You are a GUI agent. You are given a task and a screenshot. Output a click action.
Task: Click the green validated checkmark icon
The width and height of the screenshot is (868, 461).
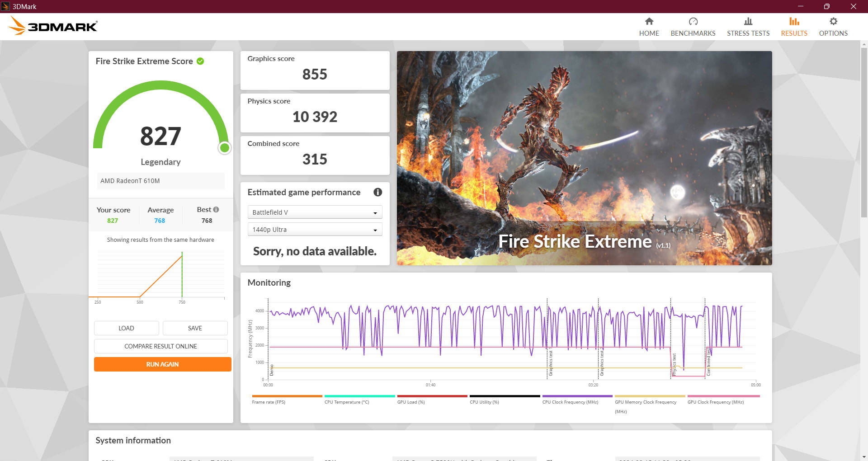point(200,61)
